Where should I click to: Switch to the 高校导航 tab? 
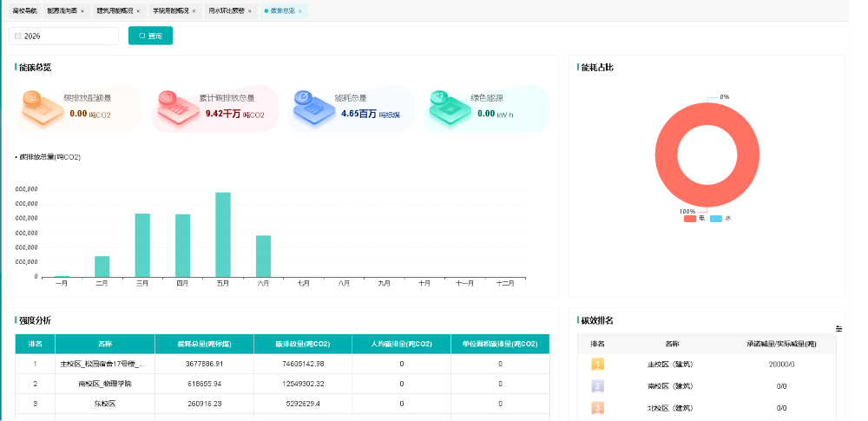(x=24, y=11)
